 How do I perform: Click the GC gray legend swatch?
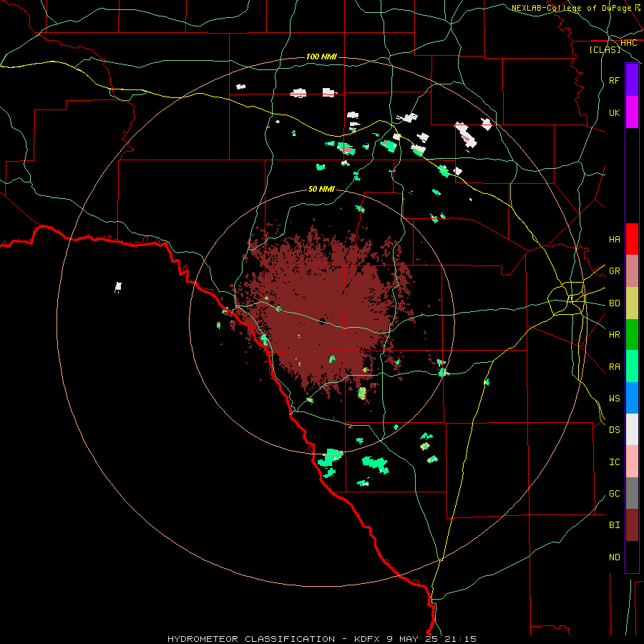pyautogui.click(x=632, y=493)
